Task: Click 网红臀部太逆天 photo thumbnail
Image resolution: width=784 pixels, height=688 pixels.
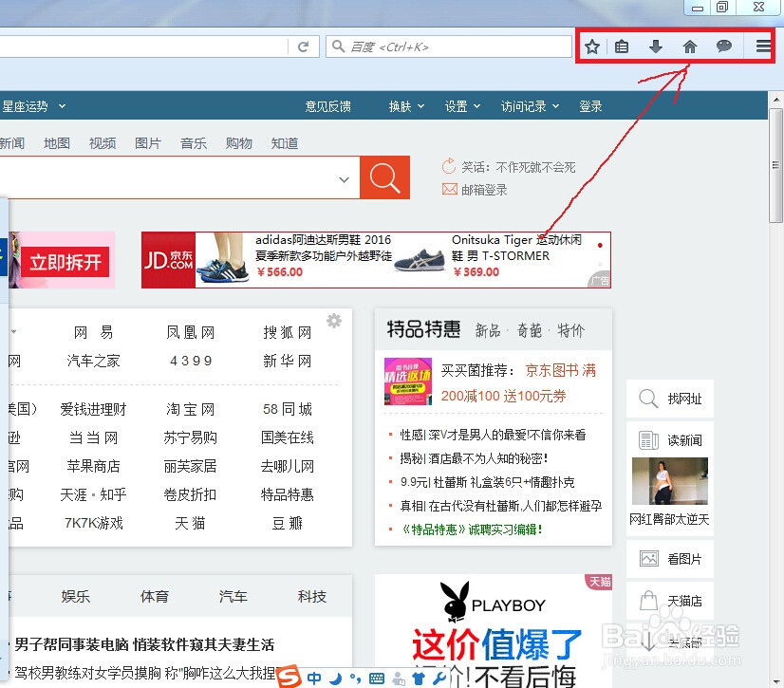Action: coord(669,481)
